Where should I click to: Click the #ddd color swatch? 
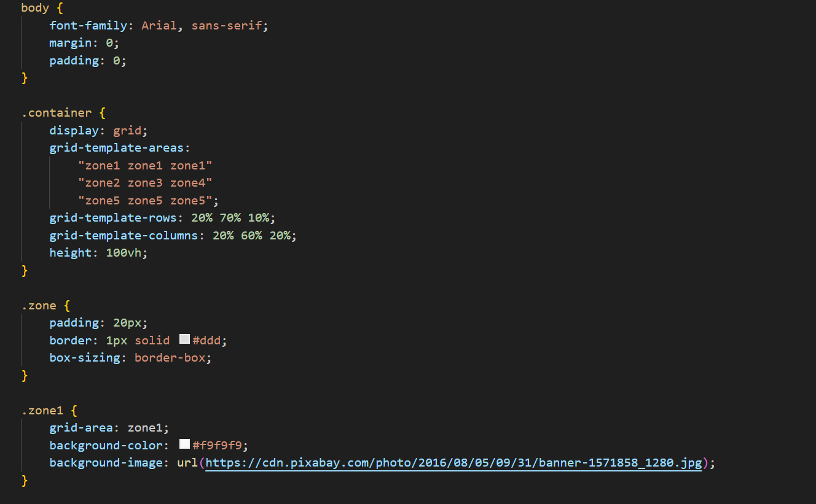point(184,339)
